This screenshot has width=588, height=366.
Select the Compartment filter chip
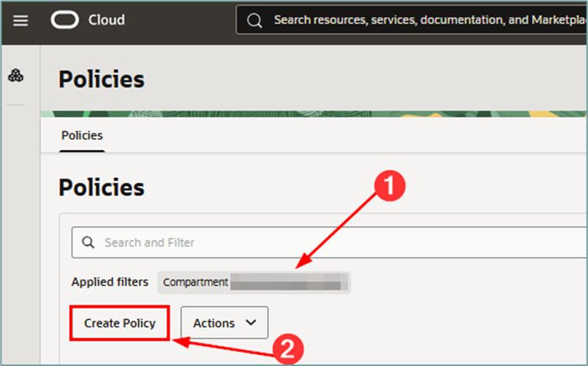[254, 282]
